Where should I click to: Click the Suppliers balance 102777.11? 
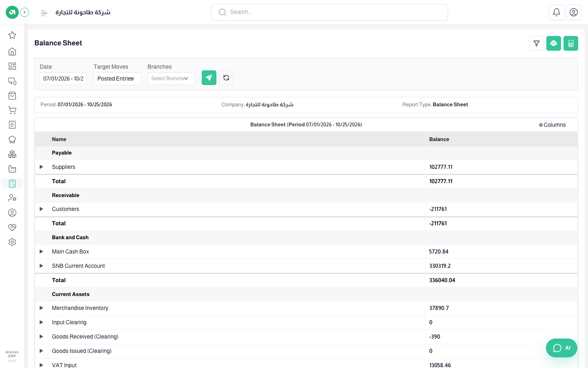click(441, 167)
